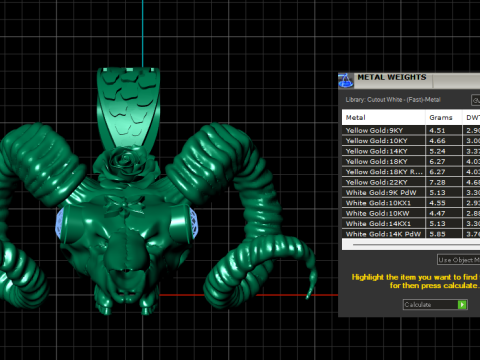
Task: Select the White Gold:10KW row
Action: [x=411, y=213]
